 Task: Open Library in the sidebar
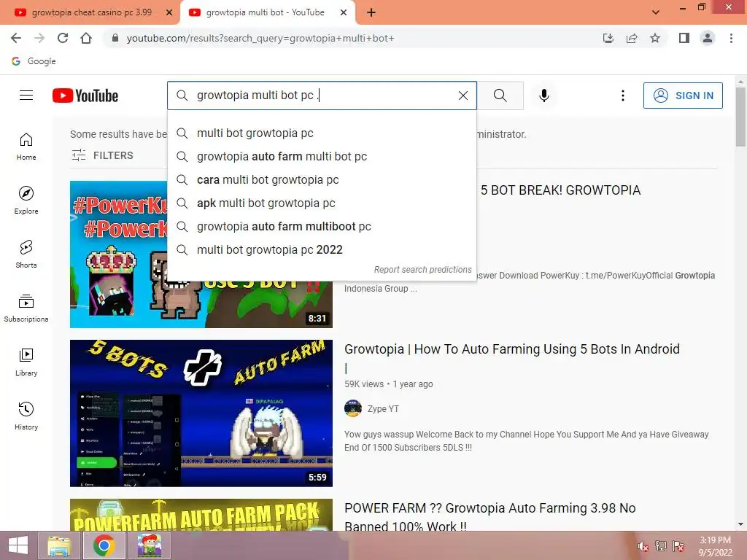click(x=26, y=362)
